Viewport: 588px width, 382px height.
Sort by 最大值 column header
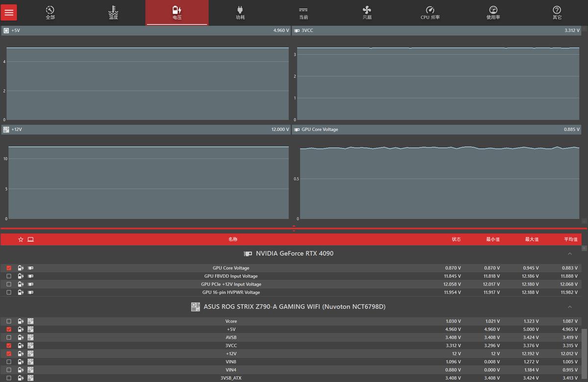(532, 239)
